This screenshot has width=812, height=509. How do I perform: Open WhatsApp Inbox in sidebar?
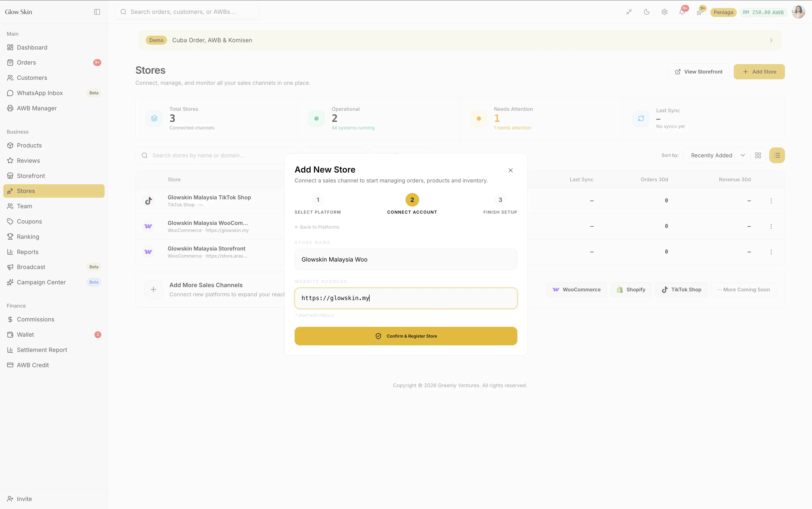point(54,93)
